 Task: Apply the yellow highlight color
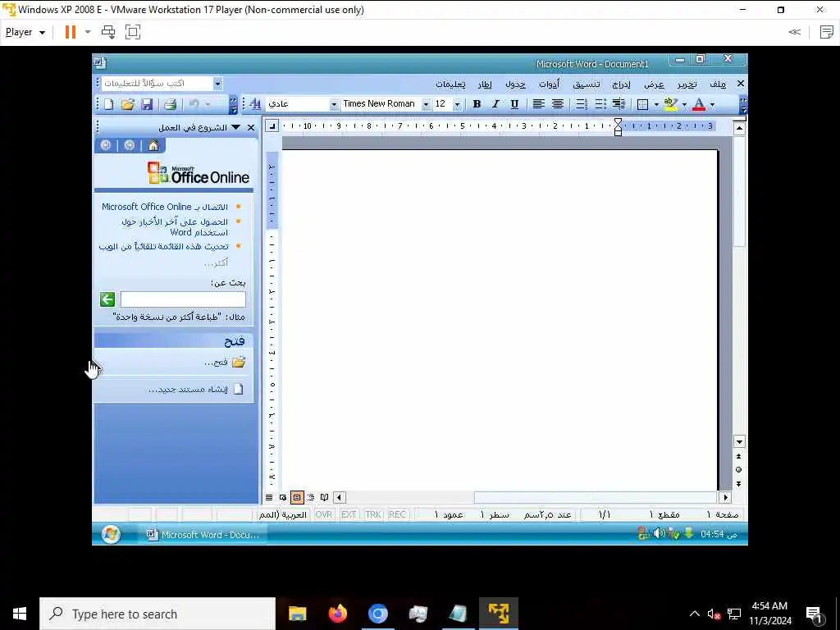tap(670, 104)
